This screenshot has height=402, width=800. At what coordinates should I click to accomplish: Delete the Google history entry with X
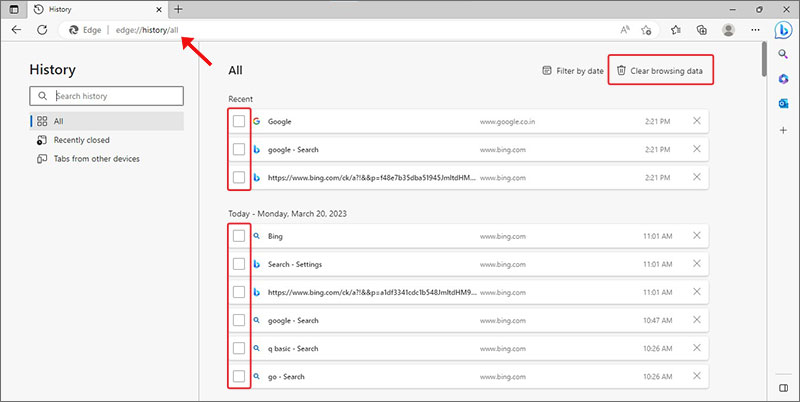[696, 121]
